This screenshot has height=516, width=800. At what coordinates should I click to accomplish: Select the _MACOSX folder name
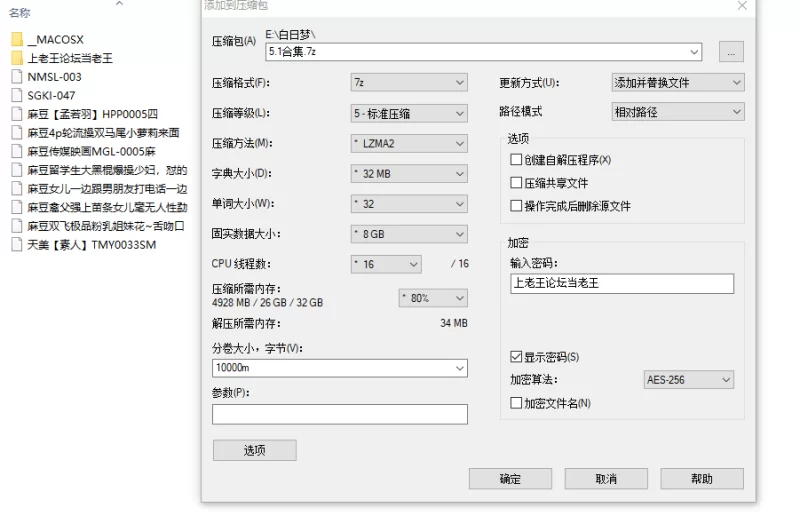point(55,39)
